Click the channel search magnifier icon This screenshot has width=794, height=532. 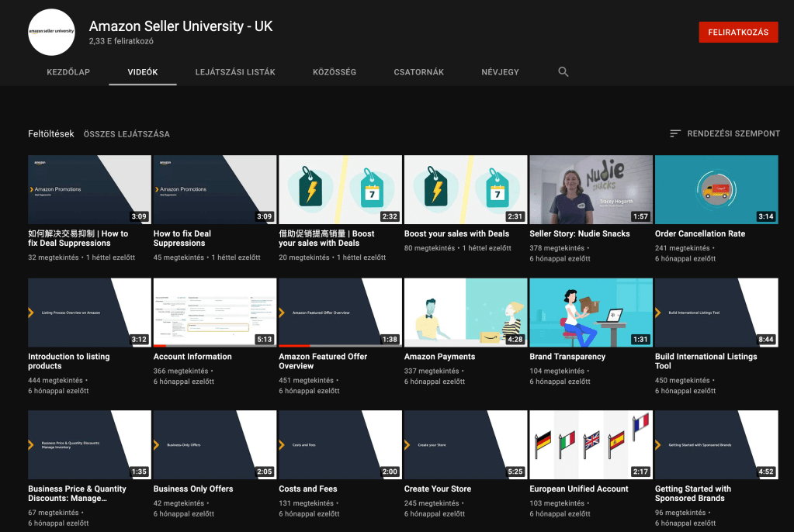563,72
